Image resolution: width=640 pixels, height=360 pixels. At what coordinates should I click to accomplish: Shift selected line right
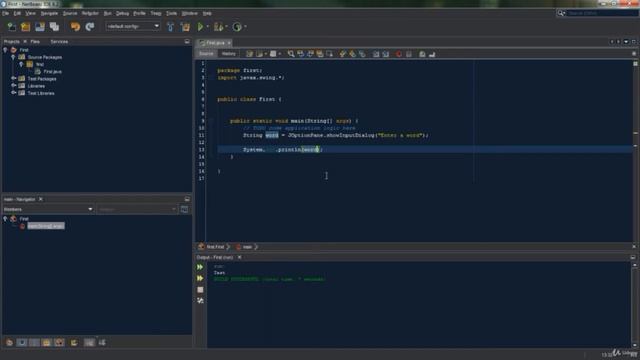[x=386, y=54]
